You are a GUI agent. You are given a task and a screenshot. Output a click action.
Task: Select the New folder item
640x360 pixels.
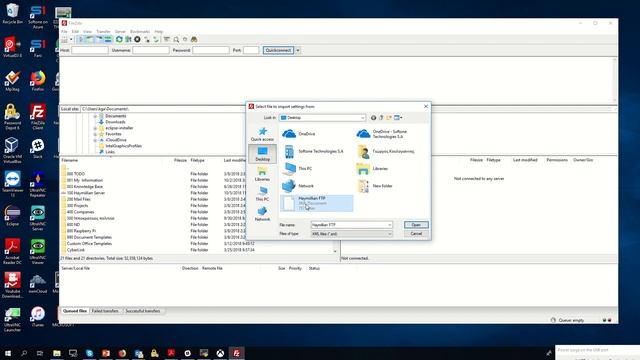374,186
